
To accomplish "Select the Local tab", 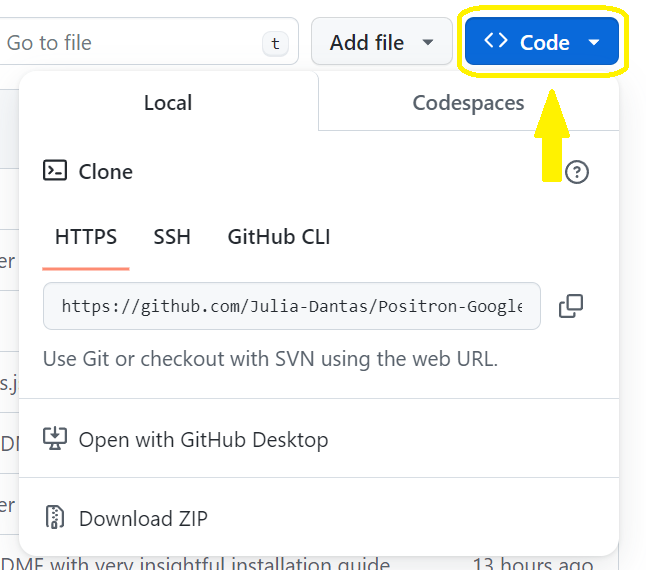I will click(168, 103).
